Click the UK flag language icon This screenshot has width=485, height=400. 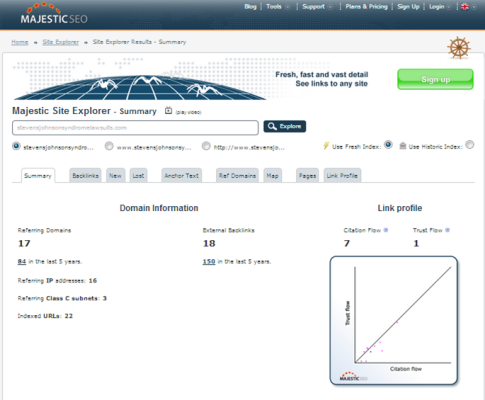pos(465,7)
